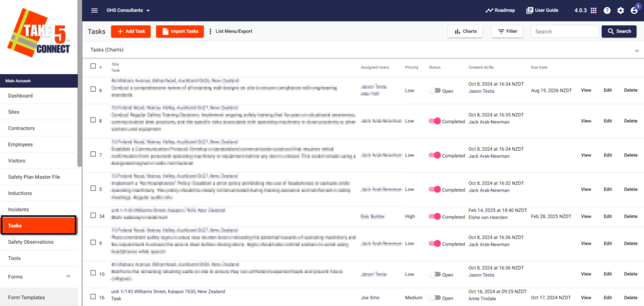Open the List Menu/Export options
This screenshot has height=306, width=644.
click(230, 31)
